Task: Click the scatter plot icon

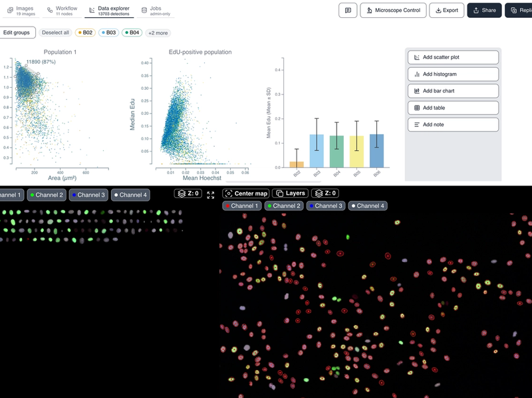Action: tap(417, 57)
